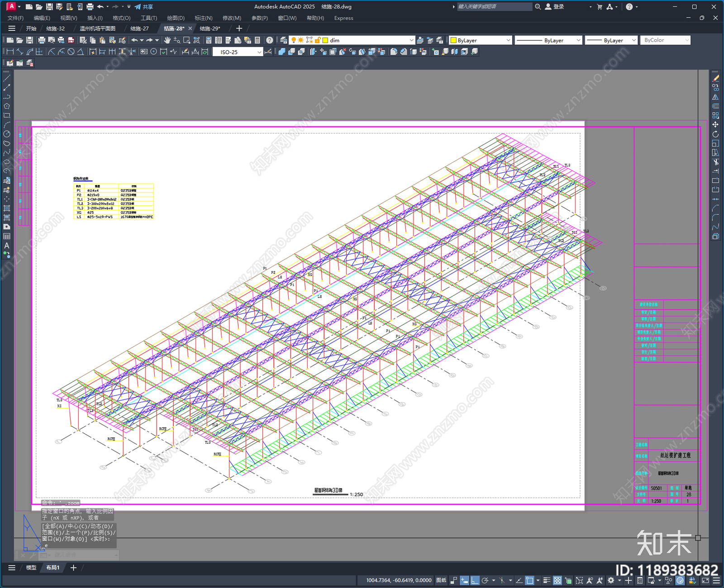Screen dimensions: 724x588
Task: Switch to the 模型 model tab
Action: tap(31, 568)
